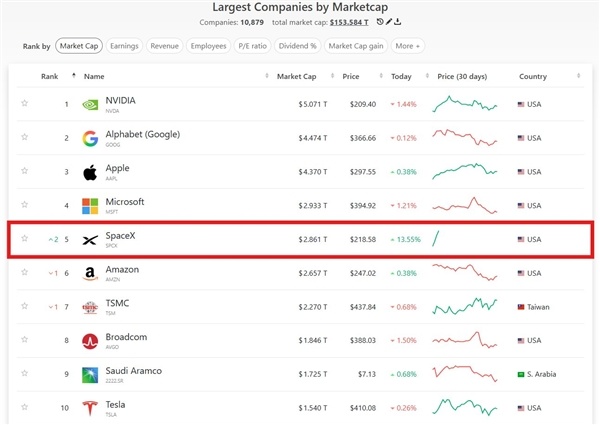Sort by Country column arrows
This screenshot has width=600, height=425.
point(578,76)
